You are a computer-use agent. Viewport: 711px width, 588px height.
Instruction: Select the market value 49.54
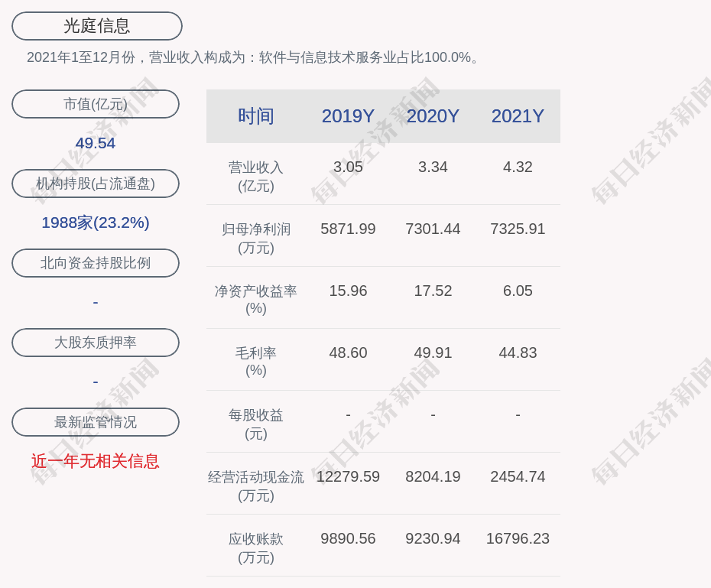point(96,143)
